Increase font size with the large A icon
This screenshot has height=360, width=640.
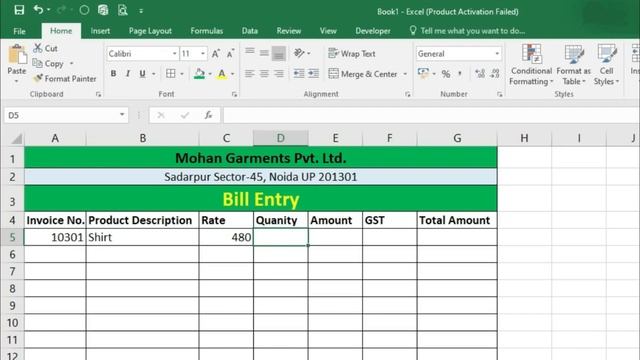(216, 53)
